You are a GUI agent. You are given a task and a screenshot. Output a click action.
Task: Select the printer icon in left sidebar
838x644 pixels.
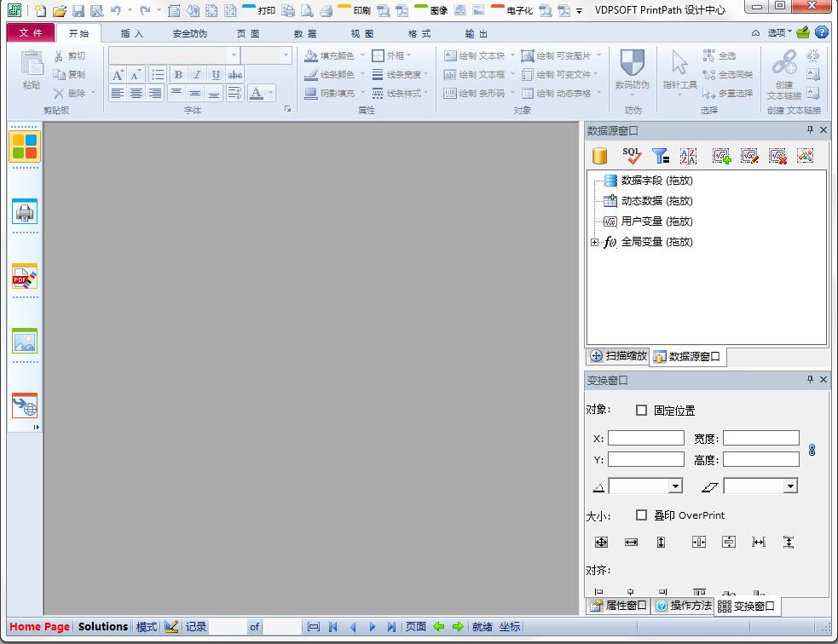pyautogui.click(x=25, y=211)
